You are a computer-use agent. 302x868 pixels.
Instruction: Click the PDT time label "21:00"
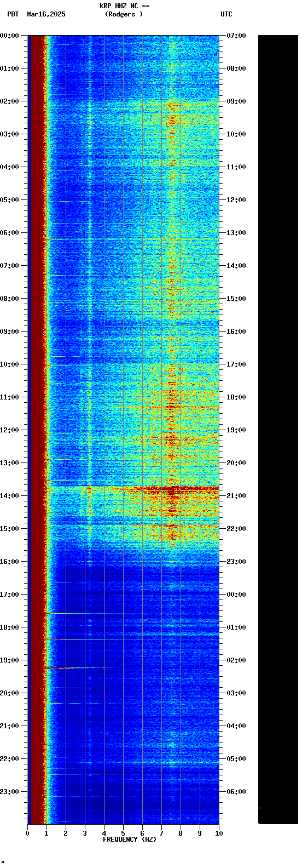[9, 726]
